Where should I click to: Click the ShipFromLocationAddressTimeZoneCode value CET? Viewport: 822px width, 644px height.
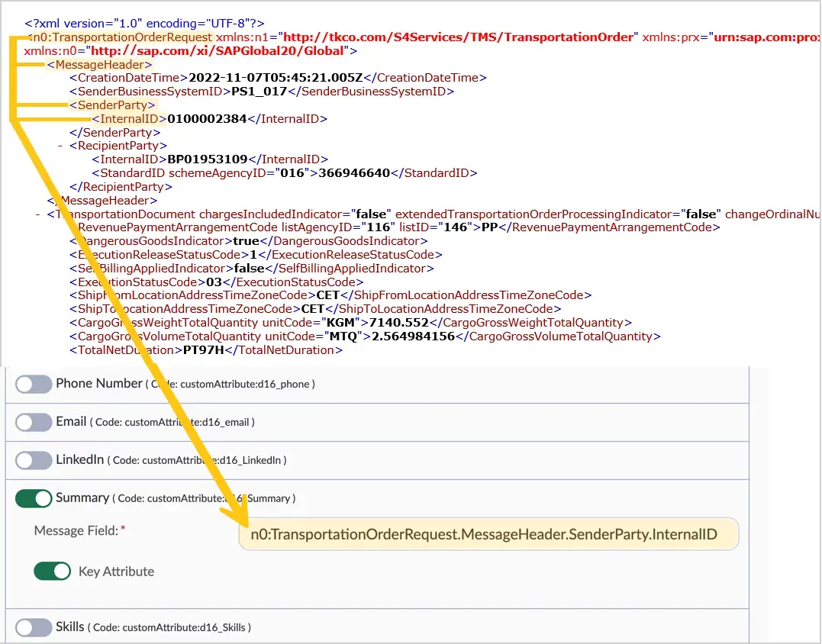click(328, 295)
